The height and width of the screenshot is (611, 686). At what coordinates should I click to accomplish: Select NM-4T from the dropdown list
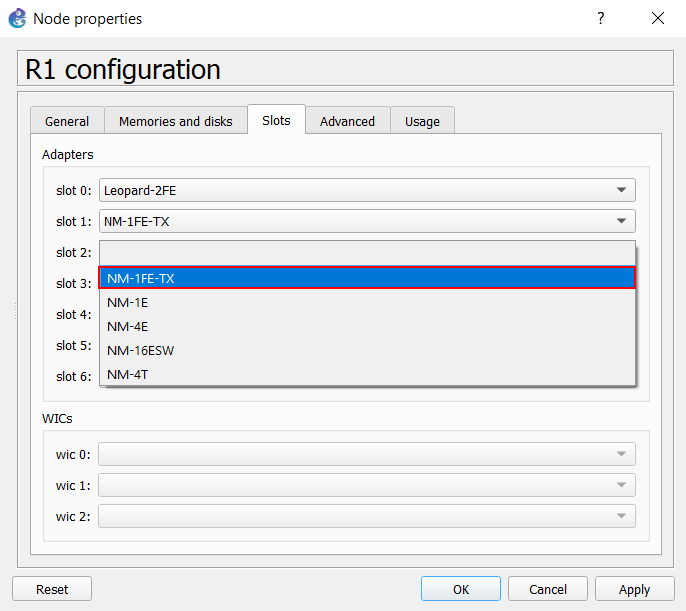(x=367, y=374)
